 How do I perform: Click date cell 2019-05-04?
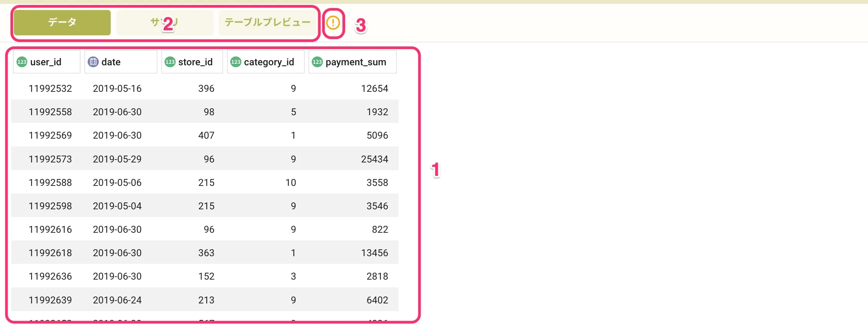(117, 206)
